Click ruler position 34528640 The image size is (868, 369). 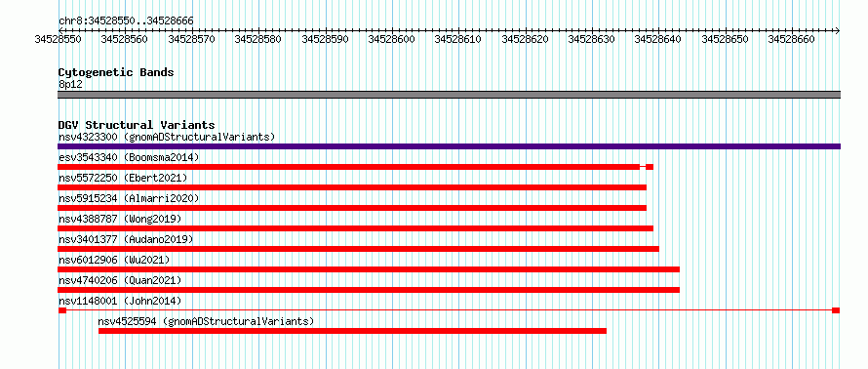[658, 39]
